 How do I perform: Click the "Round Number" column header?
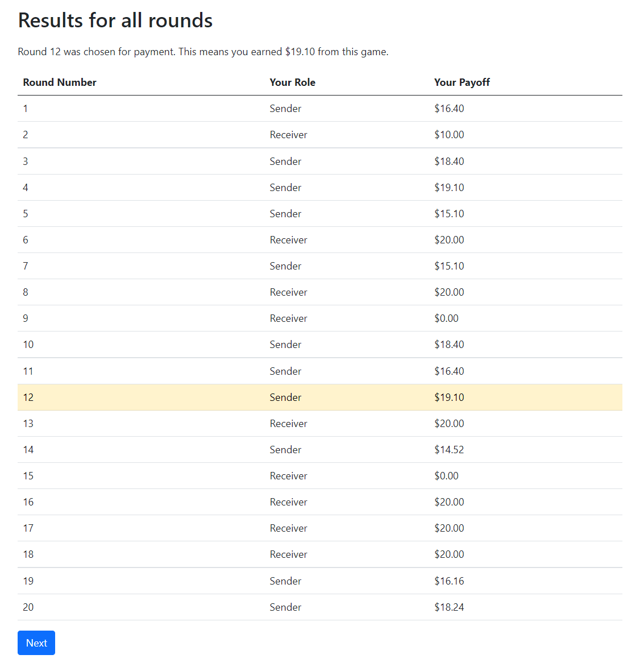pyautogui.click(x=60, y=82)
